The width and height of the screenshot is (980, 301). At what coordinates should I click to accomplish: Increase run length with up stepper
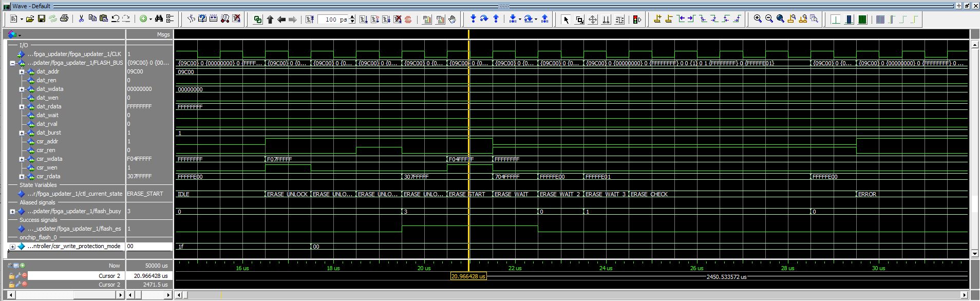click(x=352, y=17)
